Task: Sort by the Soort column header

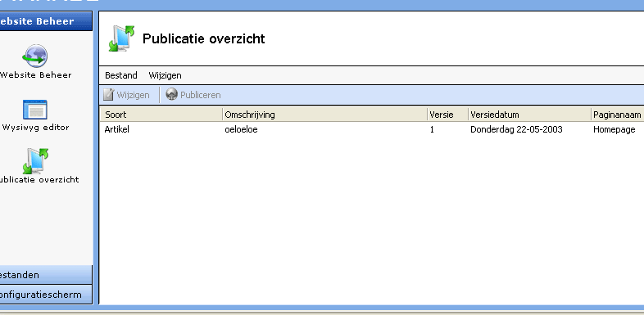Action: 161,115
